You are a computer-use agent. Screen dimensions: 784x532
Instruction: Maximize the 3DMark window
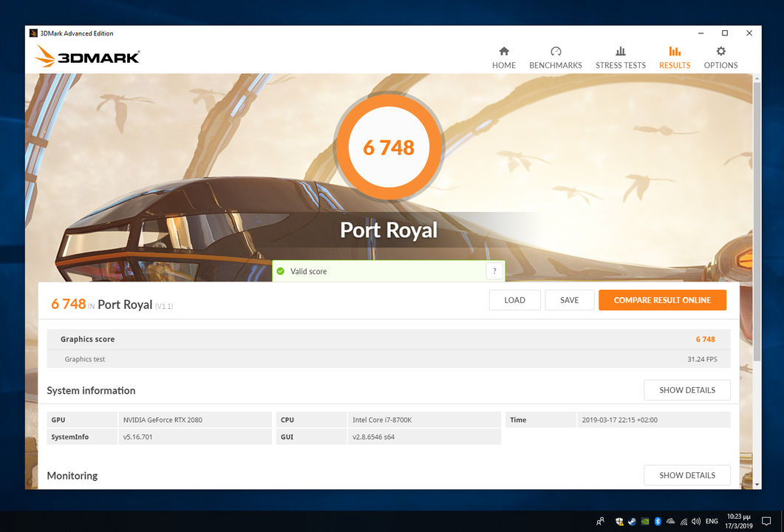click(724, 33)
